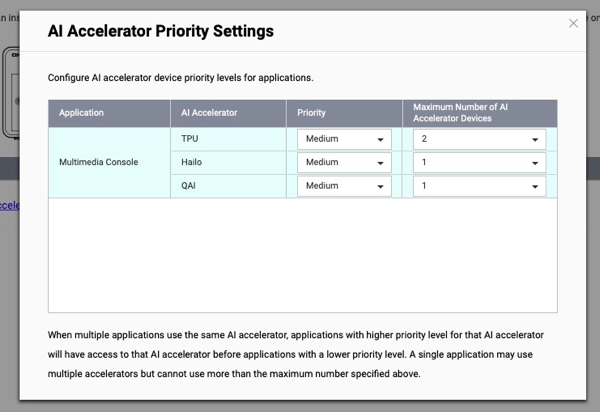Click the dialog title AI Accelerator Priority Settings
Viewport: 600px width, 412px height.
(x=161, y=31)
